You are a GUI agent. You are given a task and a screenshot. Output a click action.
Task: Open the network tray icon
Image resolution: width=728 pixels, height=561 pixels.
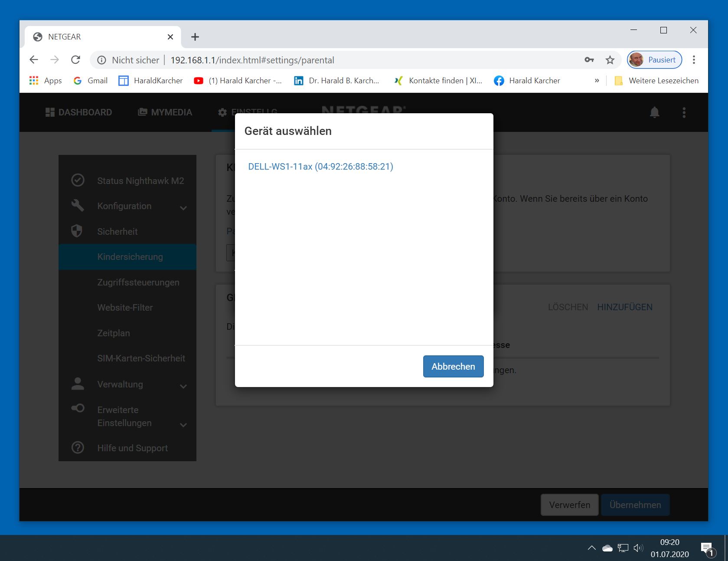(623, 548)
